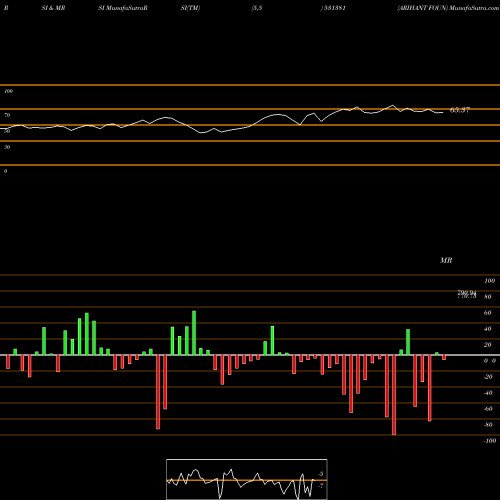
Task: Click the overlapping value label 799.94 in MR panel
Action: coord(467,293)
